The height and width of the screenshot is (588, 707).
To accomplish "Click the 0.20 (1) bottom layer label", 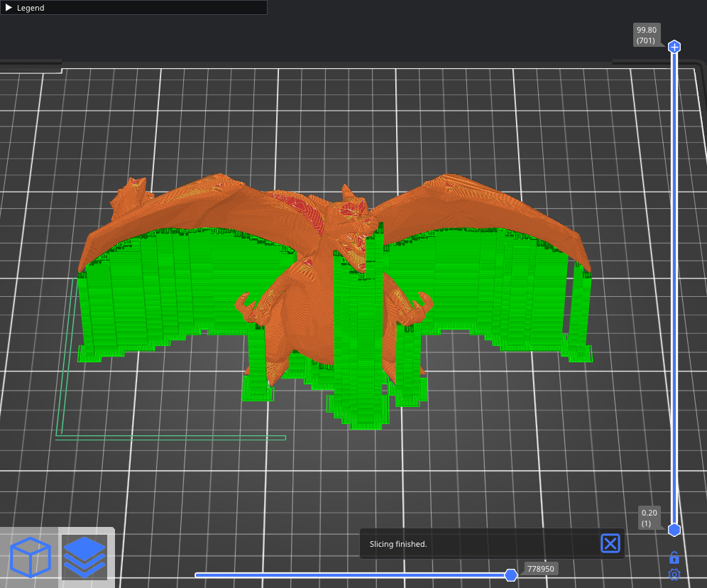I will click(650, 518).
